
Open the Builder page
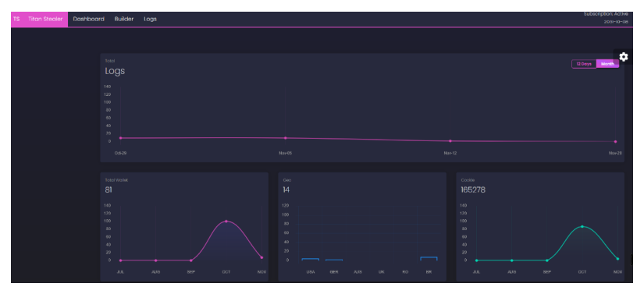click(124, 19)
